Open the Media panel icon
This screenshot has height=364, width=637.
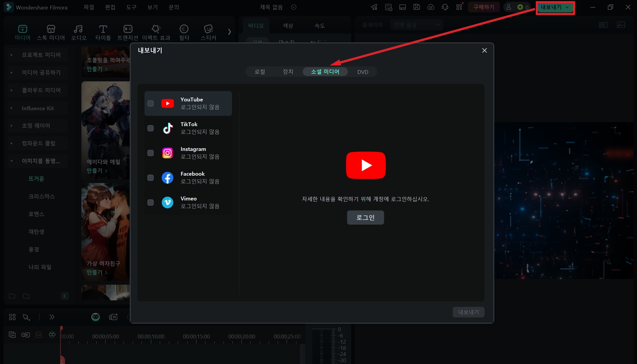coord(23,29)
